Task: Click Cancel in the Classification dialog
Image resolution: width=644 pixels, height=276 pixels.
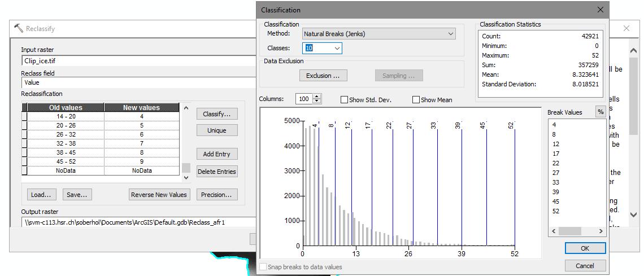Action: [585, 266]
